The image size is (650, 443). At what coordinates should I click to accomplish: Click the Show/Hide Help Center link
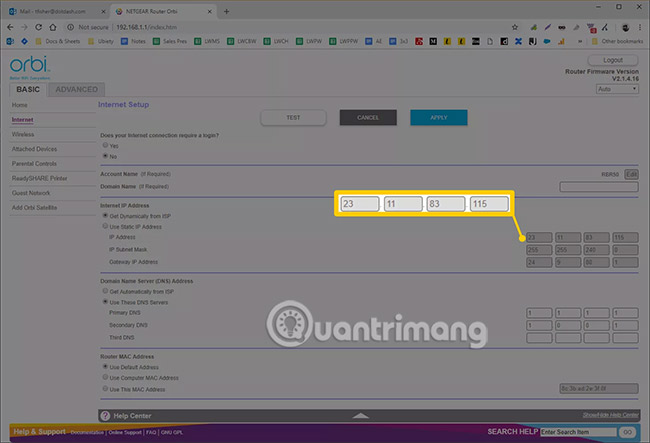611,415
